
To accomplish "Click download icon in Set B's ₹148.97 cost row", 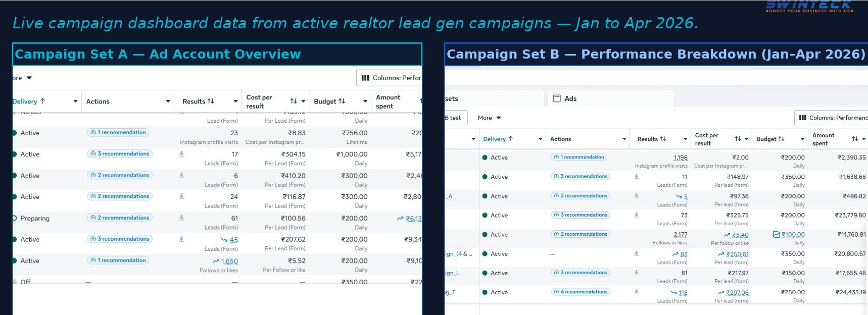I will [x=637, y=176].
